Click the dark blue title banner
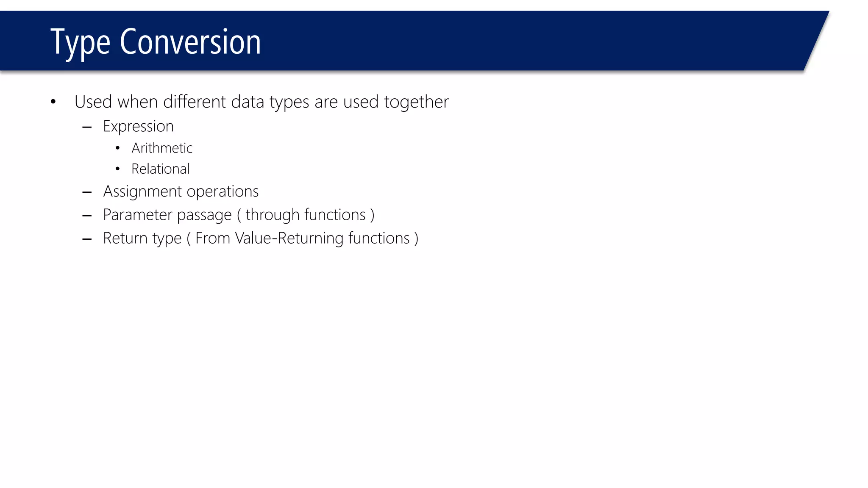This screenshot has width=868, height=488. (509, 41)
